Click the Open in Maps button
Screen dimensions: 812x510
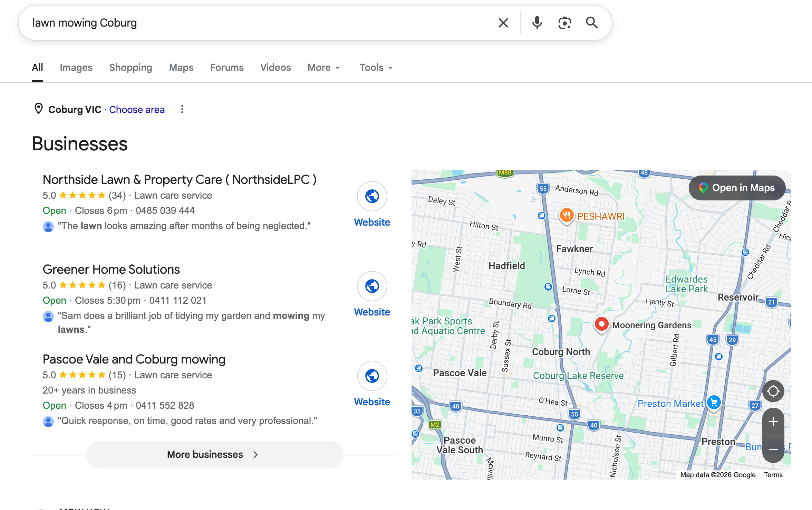click(737, 188)
